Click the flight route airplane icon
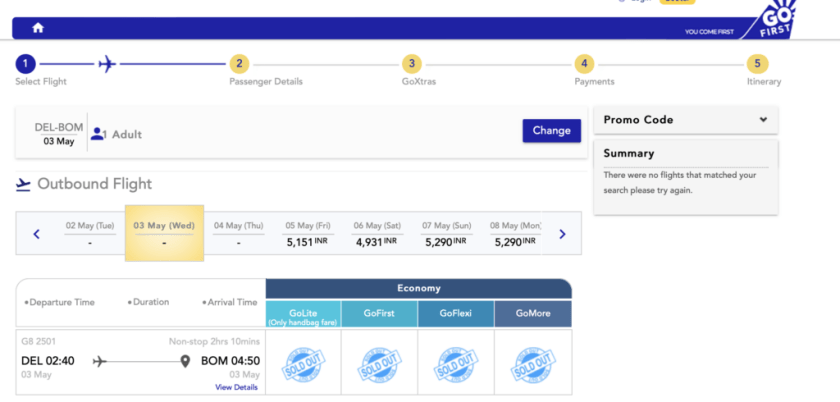The image size is (840, 402). [x=100, y=362]
